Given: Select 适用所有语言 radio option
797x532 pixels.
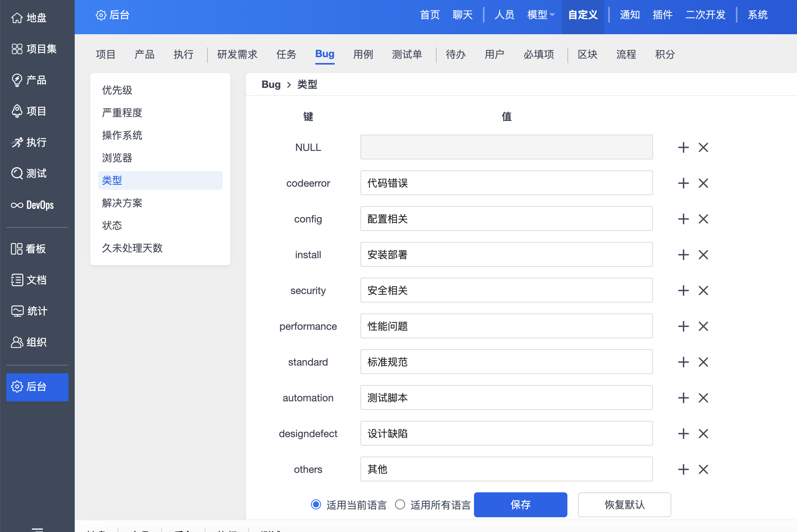Looking at the screenshot, I should tap(400, 505).
